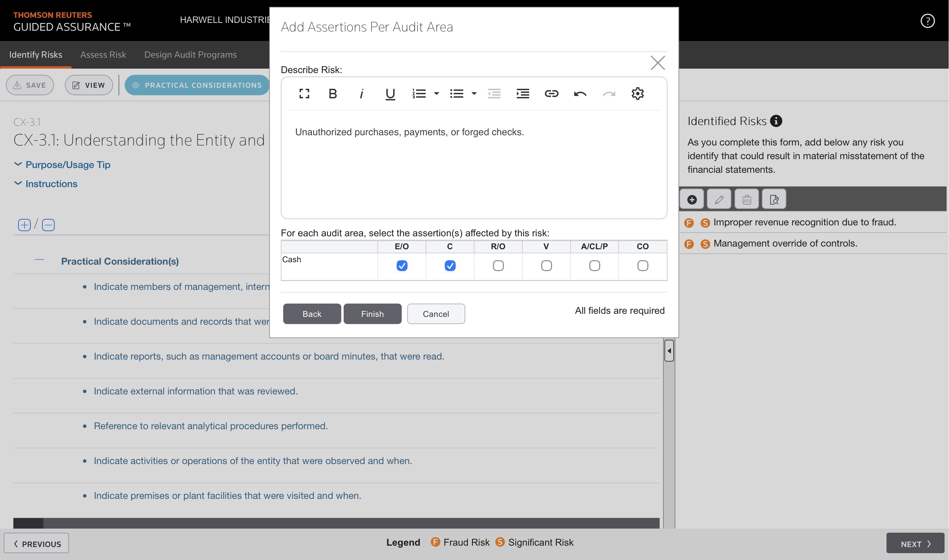Check the R/O assertion for Cash

tap(498, 266)
